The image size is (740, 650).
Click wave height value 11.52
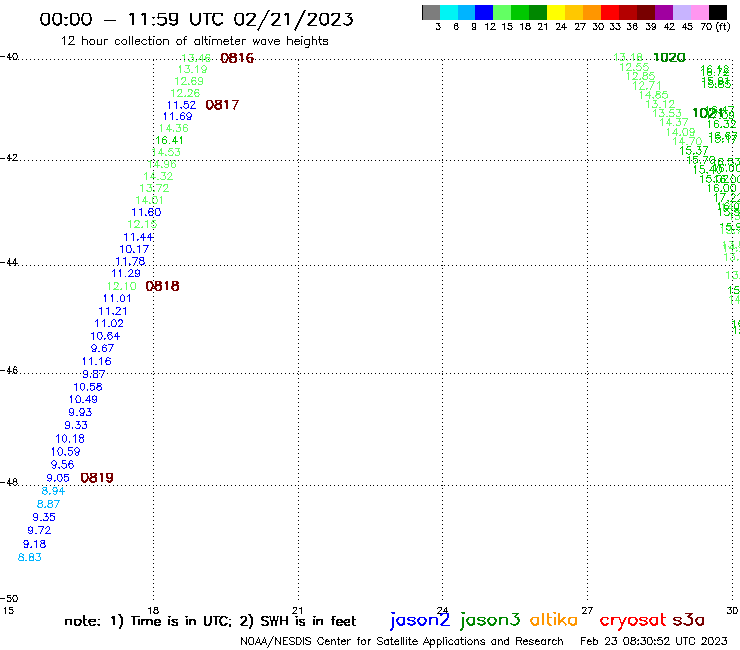pos(181,105)
